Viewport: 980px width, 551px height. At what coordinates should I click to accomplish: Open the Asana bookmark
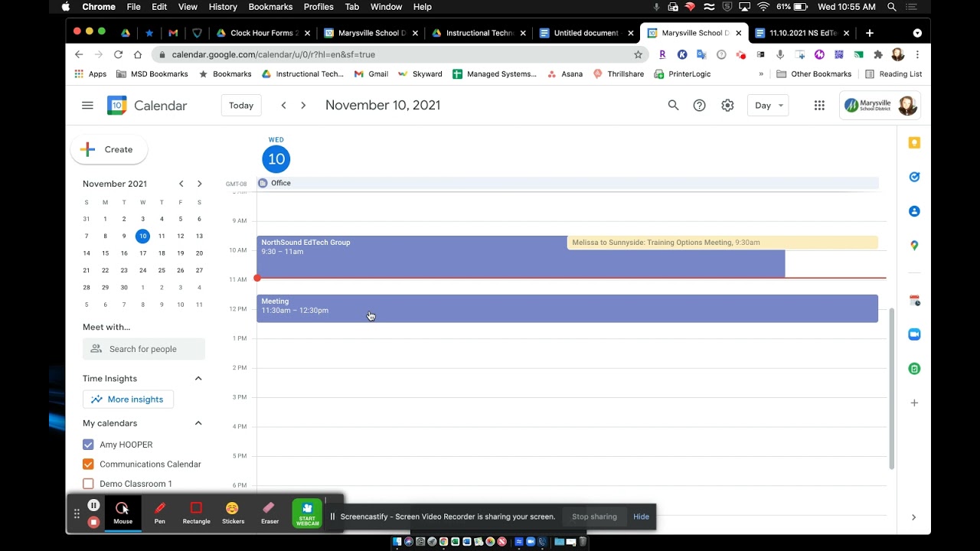pos(565,74)
